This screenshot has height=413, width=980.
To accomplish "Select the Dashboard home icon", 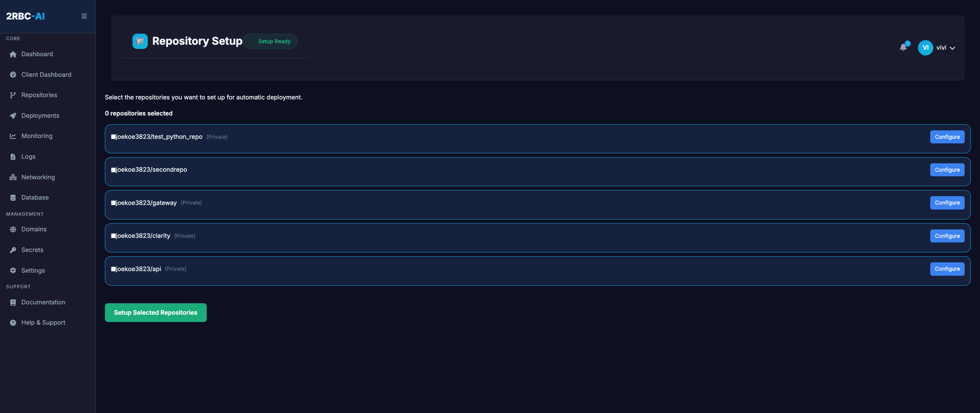I will (13, 54).
